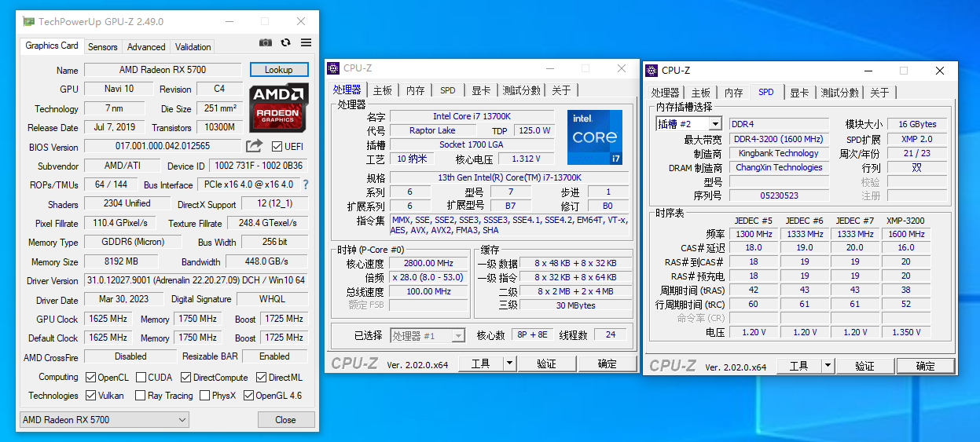980x442 pixels.
Task: Open 工具 dropdown arrow in CPU-Z processor window
Action: (509, 363)
